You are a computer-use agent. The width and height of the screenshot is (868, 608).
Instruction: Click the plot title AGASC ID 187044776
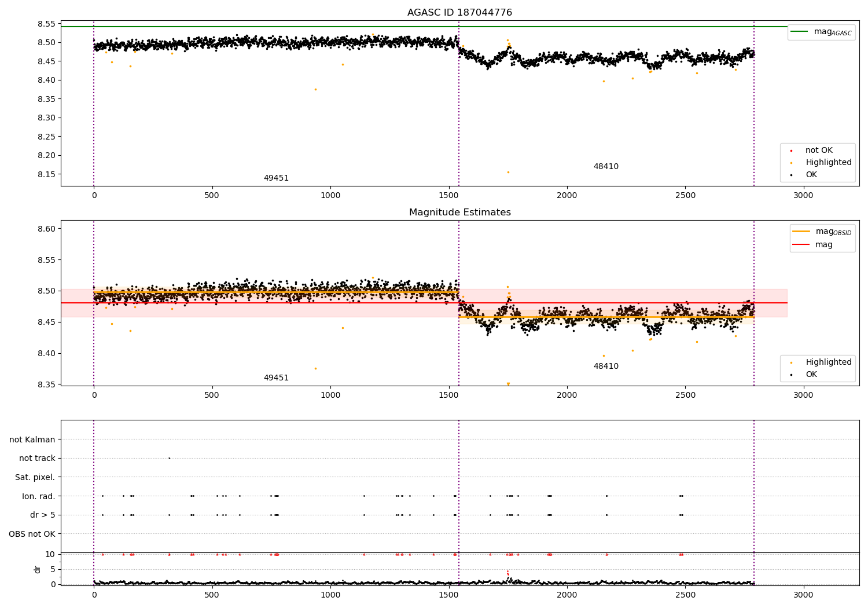[459, 13]
